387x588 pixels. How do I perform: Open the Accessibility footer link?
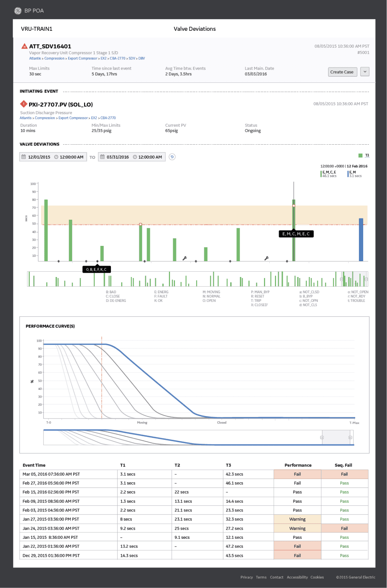coord(297,577)
